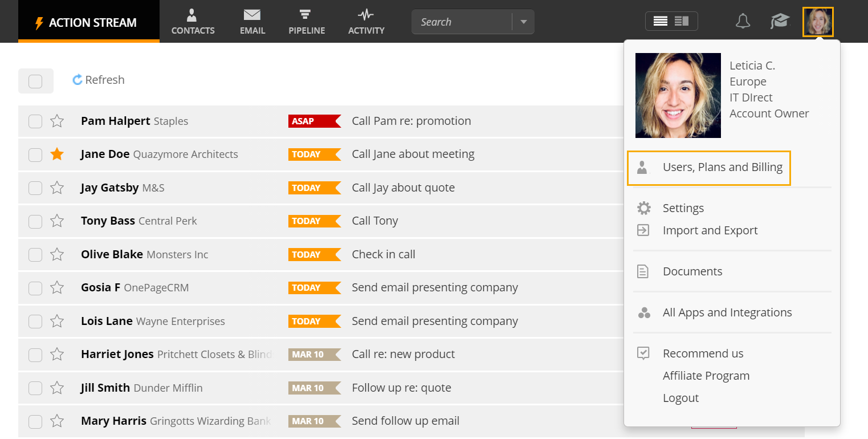Viewport: 868px width, 439px height.
Task: Tick the checkbox for Jay Gatsby
Action: tap(35, 188)
